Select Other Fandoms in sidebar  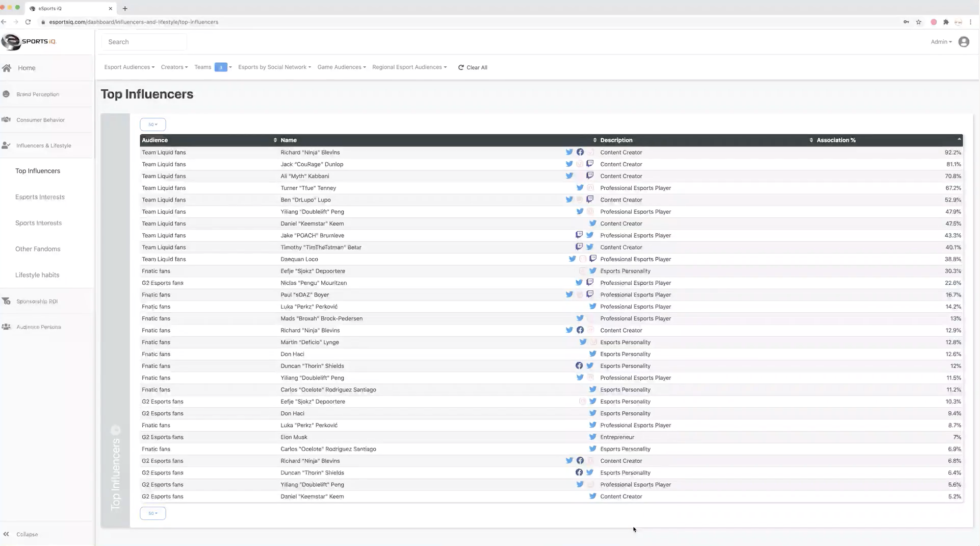point(38,249)
